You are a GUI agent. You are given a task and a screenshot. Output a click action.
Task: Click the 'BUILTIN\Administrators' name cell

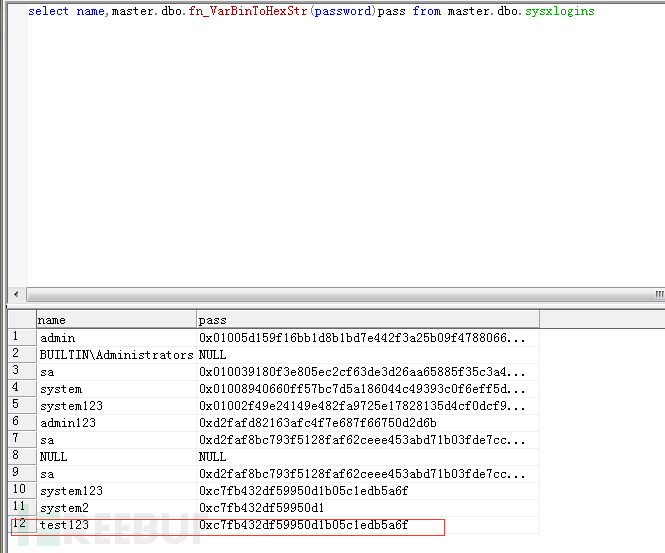click(115, 355)
